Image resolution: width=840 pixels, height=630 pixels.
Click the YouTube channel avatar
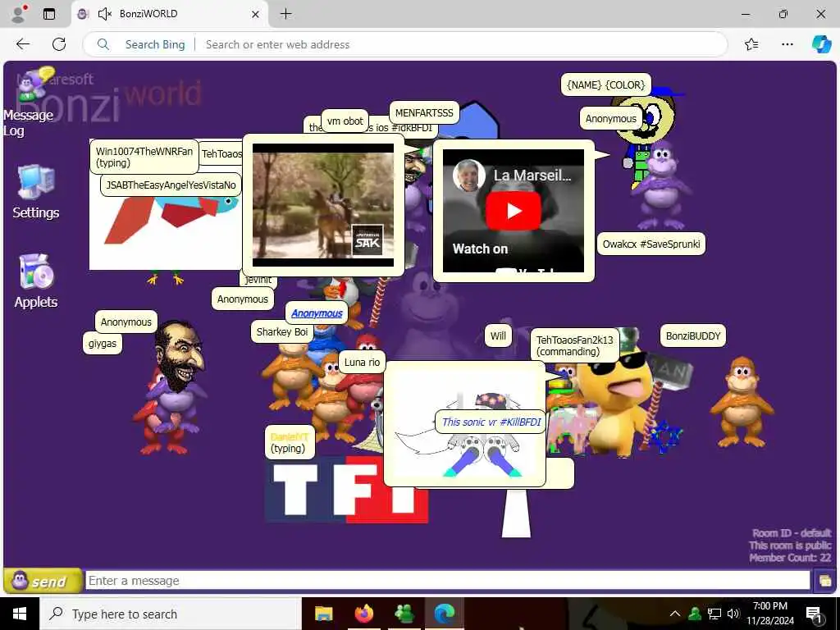[x=468, y=176]
